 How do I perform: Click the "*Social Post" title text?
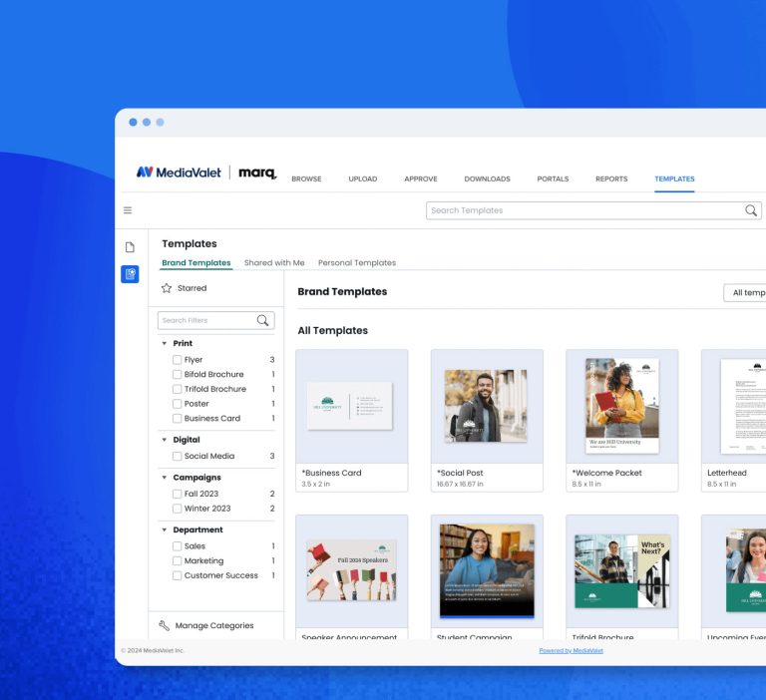[x=460, y=473]
